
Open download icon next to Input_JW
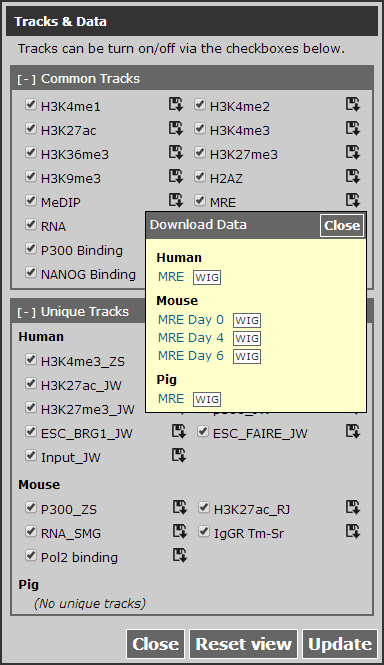(179, 455)
